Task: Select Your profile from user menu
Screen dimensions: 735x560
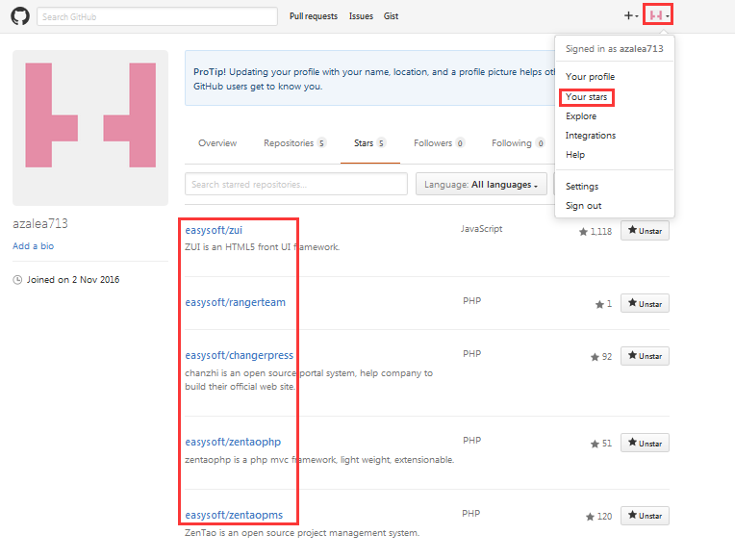Action: pyautogui.click(x=590, y=76)
